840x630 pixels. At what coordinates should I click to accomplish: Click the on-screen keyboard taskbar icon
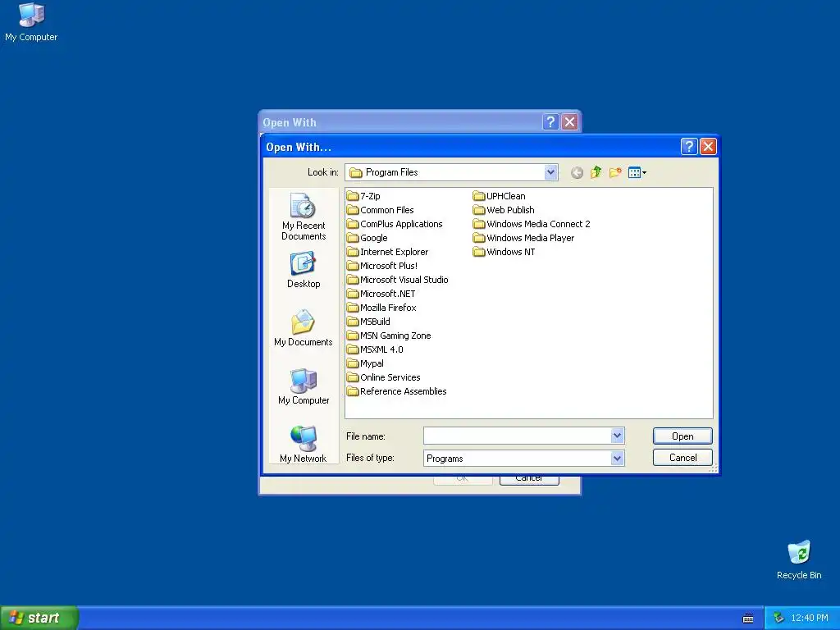(x=748, y=619)
